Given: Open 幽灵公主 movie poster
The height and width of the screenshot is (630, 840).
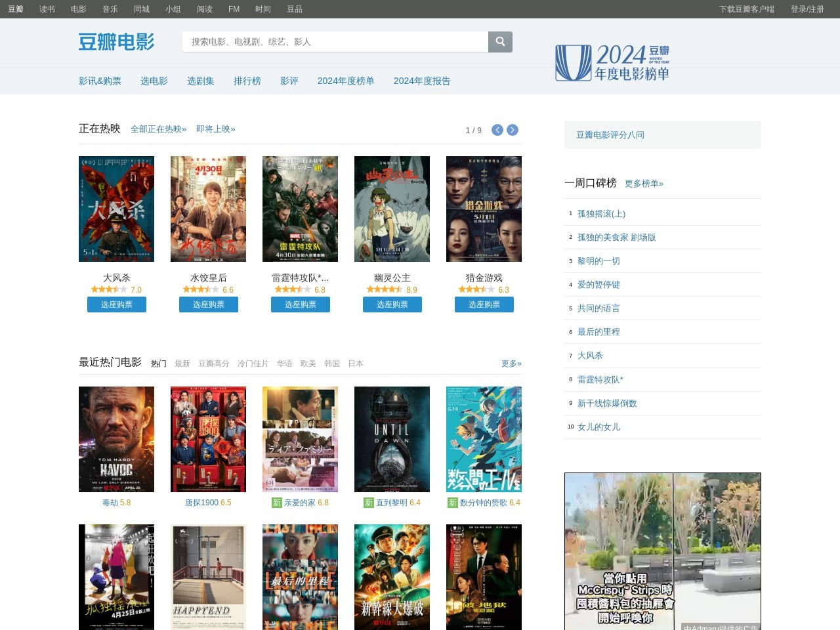Looking at the screenshot, I should (x=392, y=209).
